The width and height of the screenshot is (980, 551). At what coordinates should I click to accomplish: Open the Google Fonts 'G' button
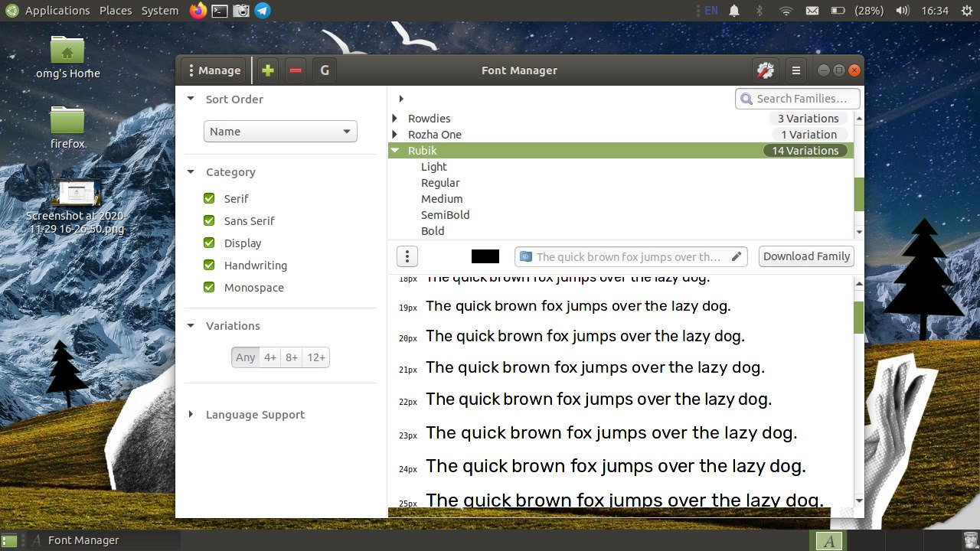pos(325,70)
